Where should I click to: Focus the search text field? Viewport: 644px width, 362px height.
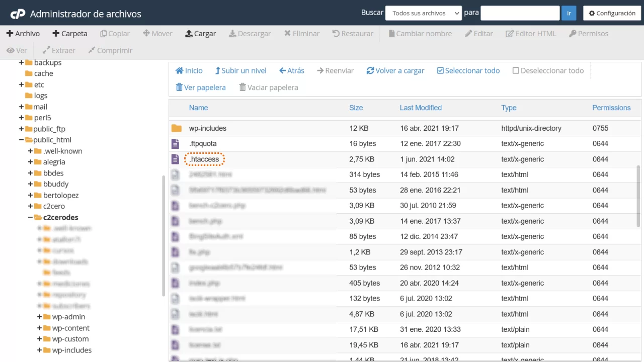pyautogui.click(x=520, y=13)
